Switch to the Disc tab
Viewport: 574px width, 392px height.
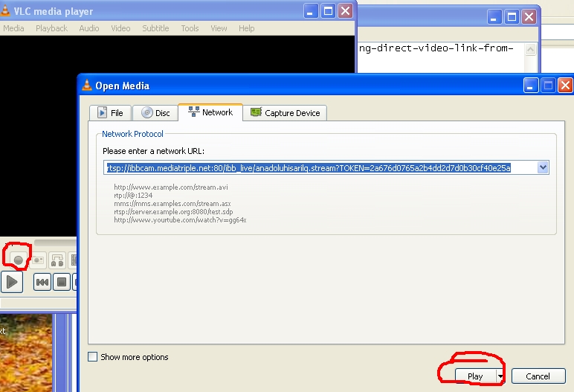click(155, 113)
